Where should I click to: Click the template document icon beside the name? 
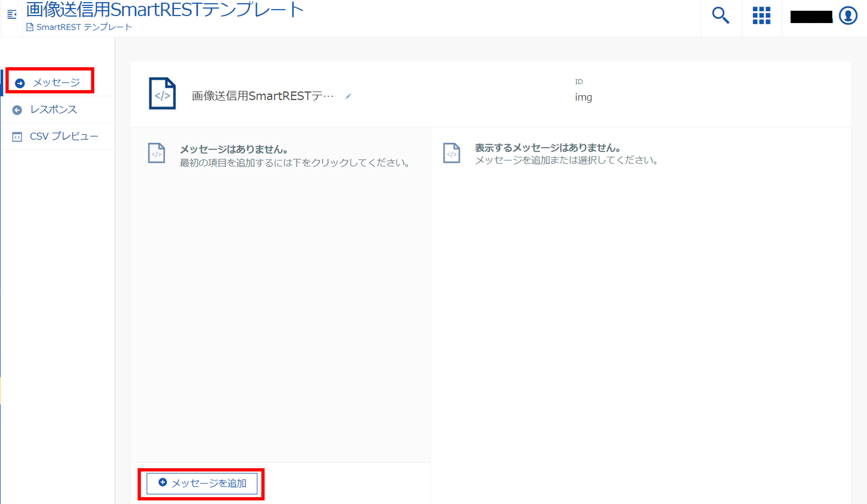coord(162,94)
